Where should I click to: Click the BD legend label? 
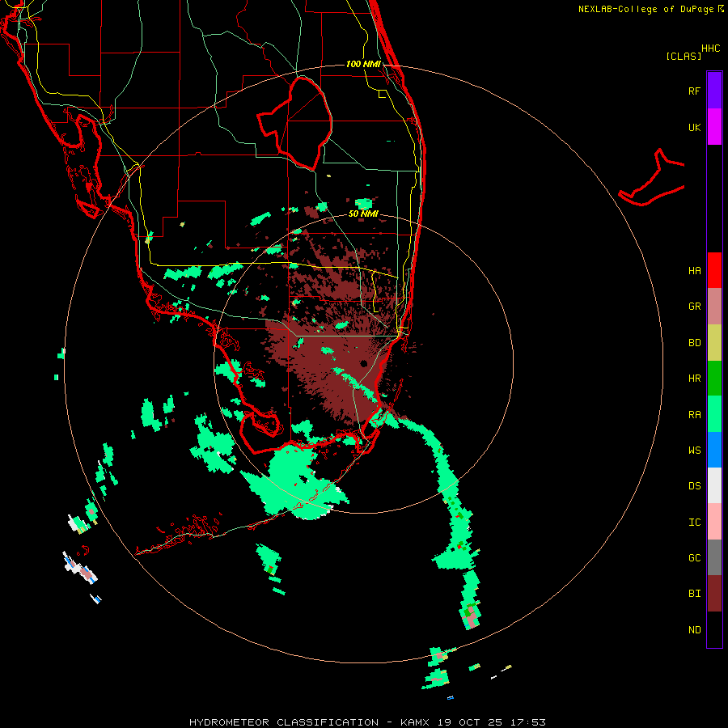(694, 343)
